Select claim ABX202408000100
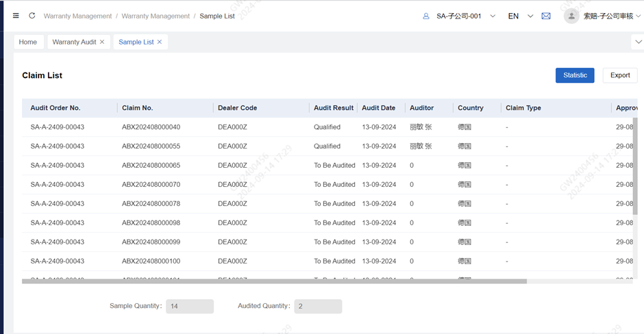 coord(151,261)
